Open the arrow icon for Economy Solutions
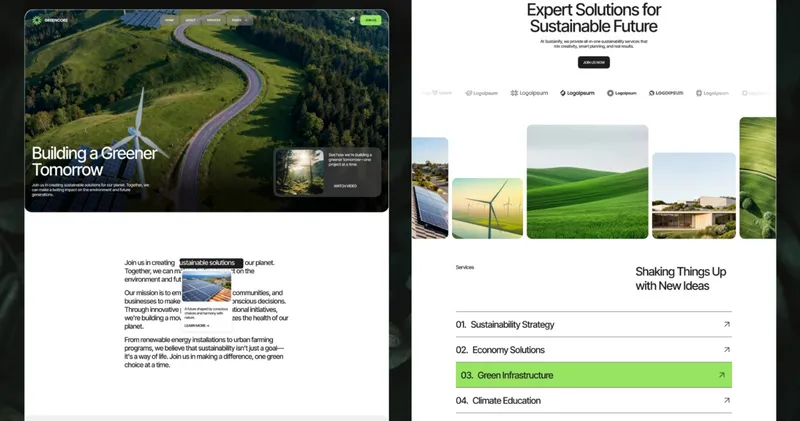Screen dimensions: 800x421 tap(727, 350)
